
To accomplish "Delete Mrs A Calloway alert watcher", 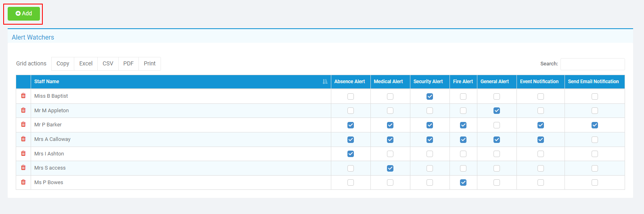I will click(23, 139).
